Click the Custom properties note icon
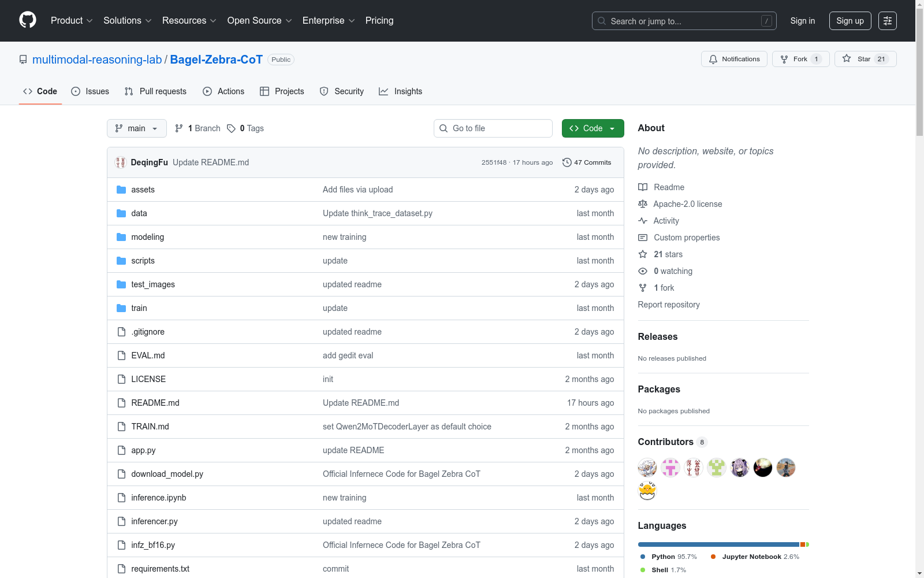The height and width of the screenshot is (578, 924). click(x=643, y=238)
